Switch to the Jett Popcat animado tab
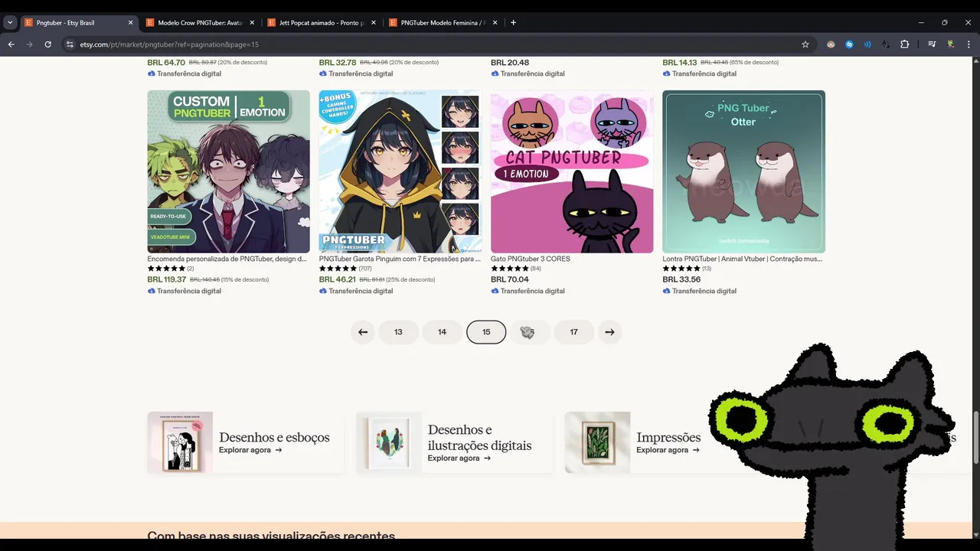 click(x=322, y=23)
